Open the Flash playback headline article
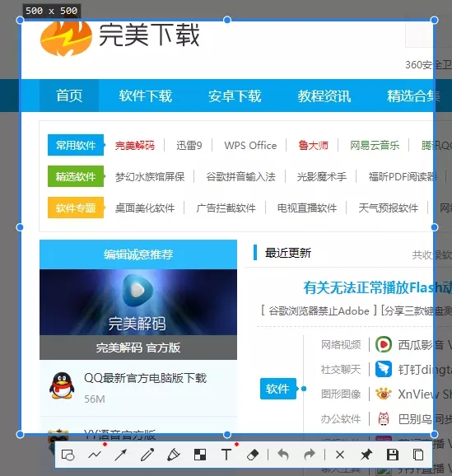This screenshot has height=476, width=452. tap(377, 287)
